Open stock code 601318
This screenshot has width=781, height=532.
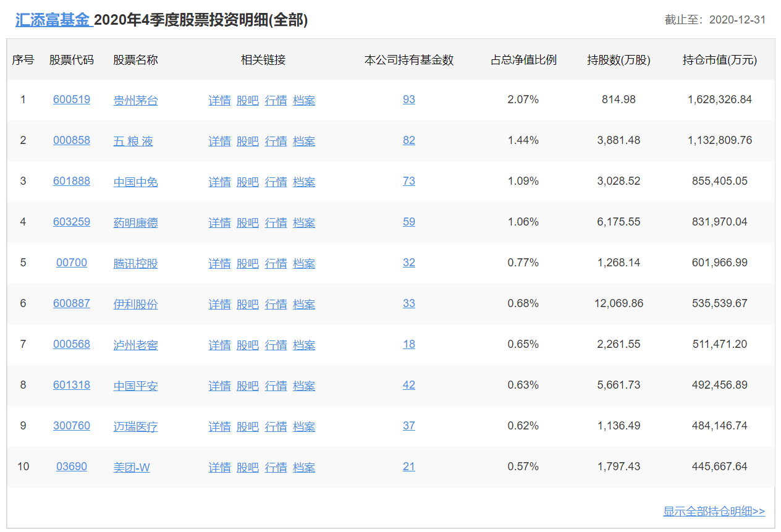tap(72, 385)
